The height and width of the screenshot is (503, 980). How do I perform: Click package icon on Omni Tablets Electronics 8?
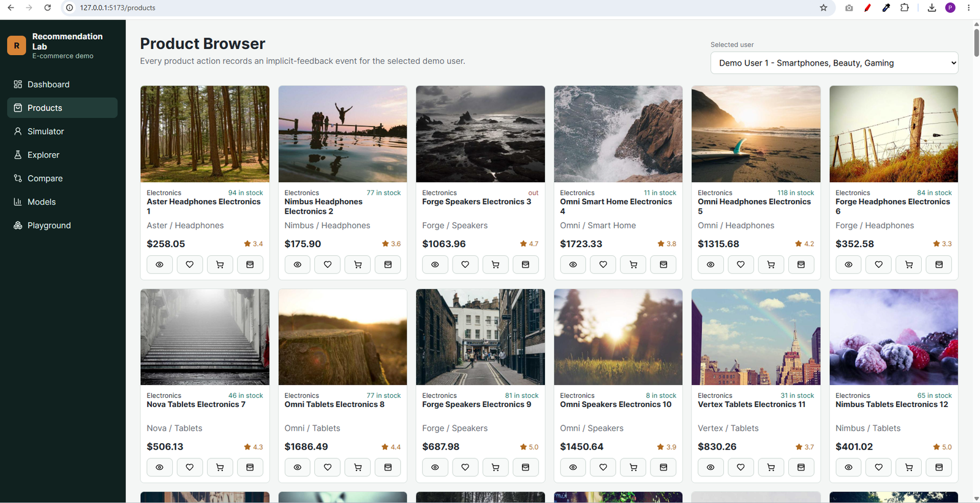[x=388, y=467]
